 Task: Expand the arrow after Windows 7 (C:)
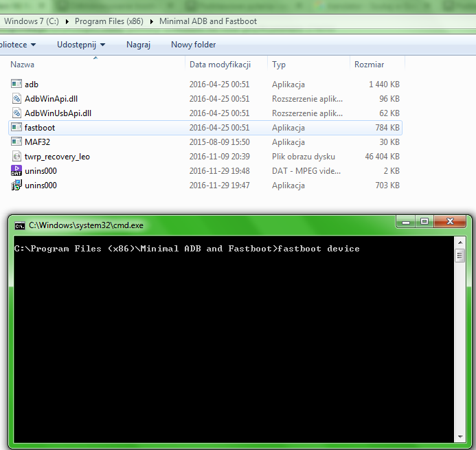pos(67,21)
